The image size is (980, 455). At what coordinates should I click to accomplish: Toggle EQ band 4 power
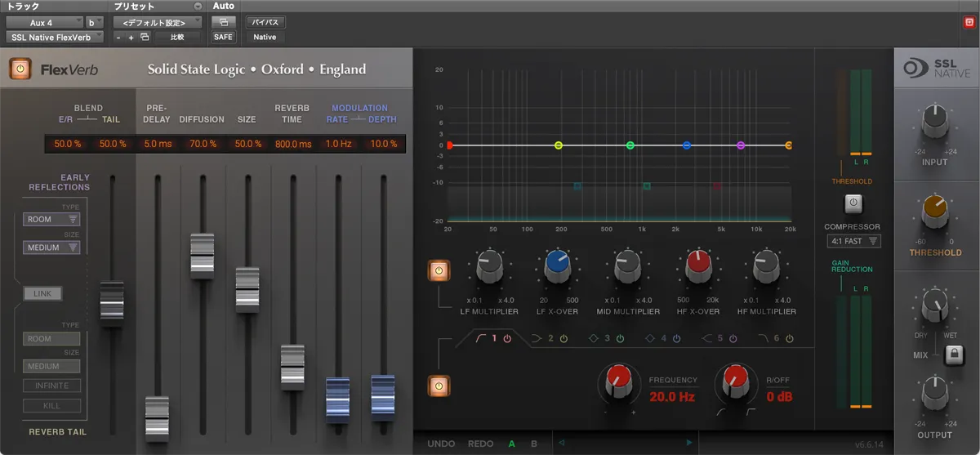point(676,338)
